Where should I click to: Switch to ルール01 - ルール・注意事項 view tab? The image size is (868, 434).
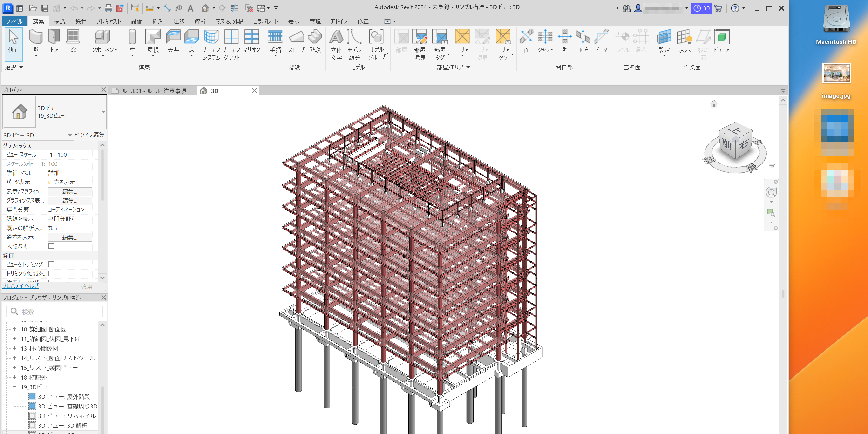(x=154, y=91)
